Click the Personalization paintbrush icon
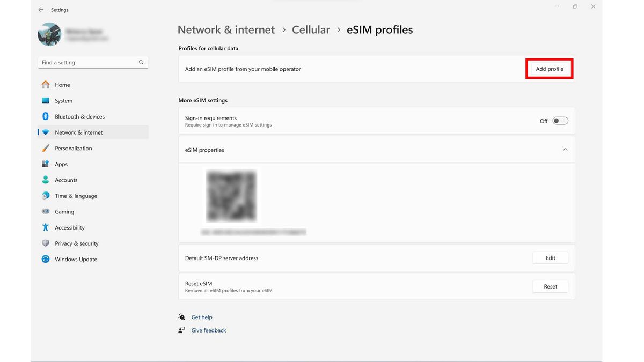Image resolution: width=644 pixels, height=362 pixels. (x=46, y=148)
